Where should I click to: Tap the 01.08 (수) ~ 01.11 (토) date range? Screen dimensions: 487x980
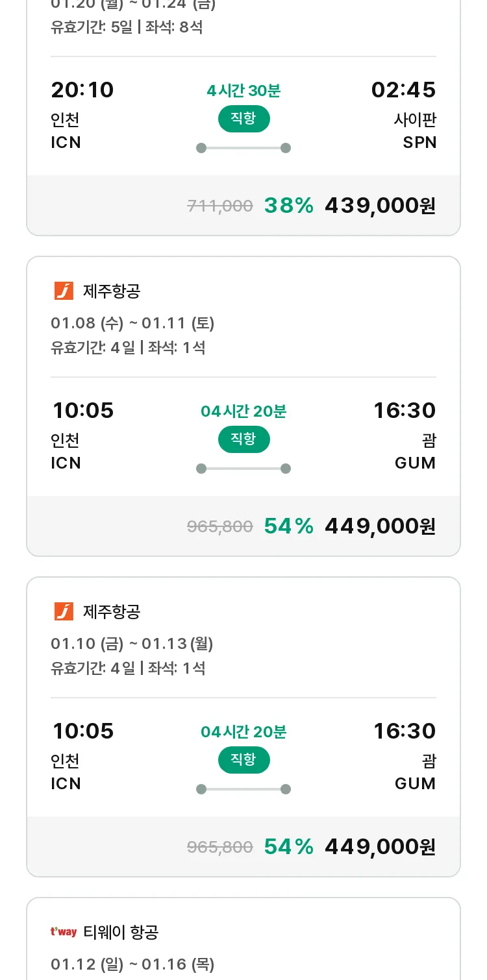[132, 323]
